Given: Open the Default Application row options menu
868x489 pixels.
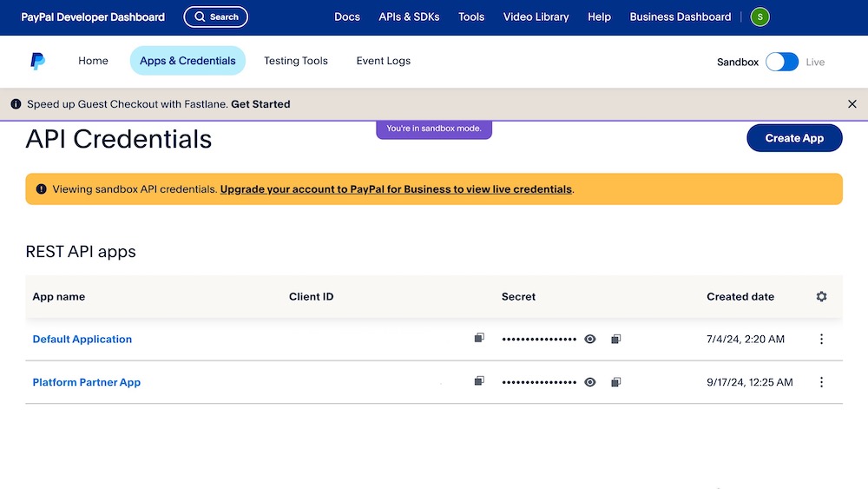Looking at the screenshot, I should 821,339.
